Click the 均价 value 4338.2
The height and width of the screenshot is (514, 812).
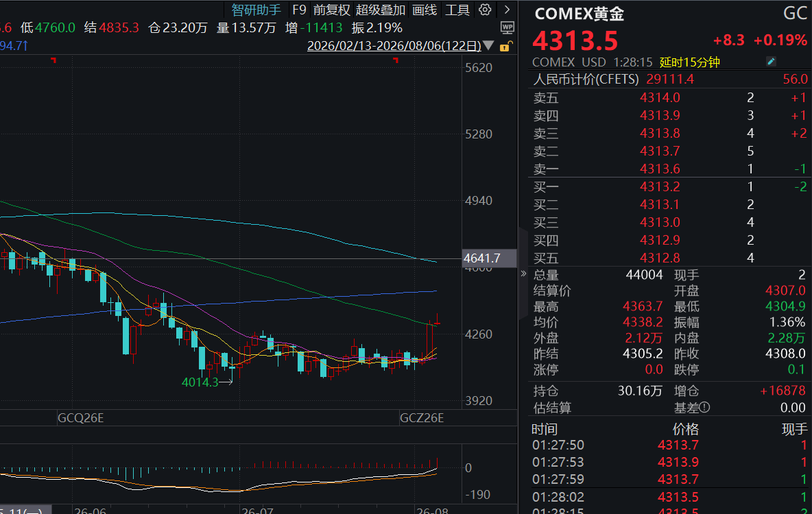(x=643, y=322)
